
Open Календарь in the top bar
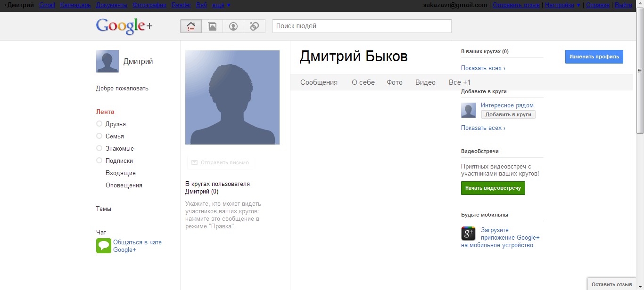pyautogui.click(x=75, y=5)
